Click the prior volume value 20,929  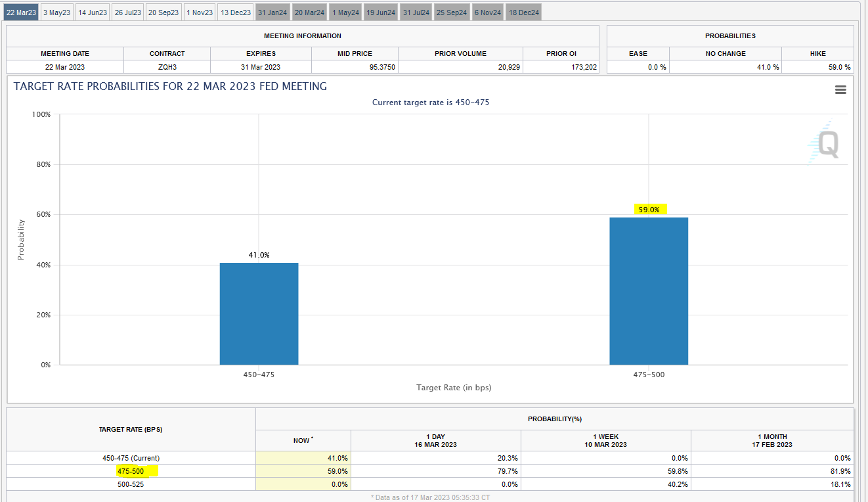click(461, 67)
